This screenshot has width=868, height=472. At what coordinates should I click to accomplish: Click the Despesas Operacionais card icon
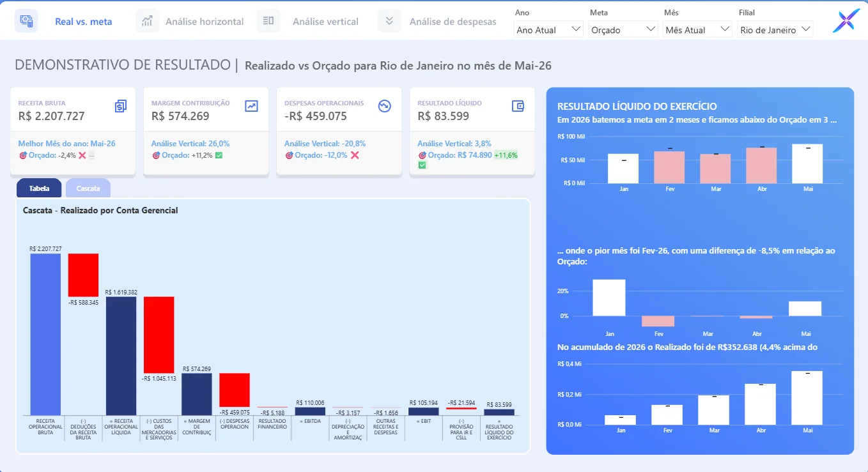(384, 106)
